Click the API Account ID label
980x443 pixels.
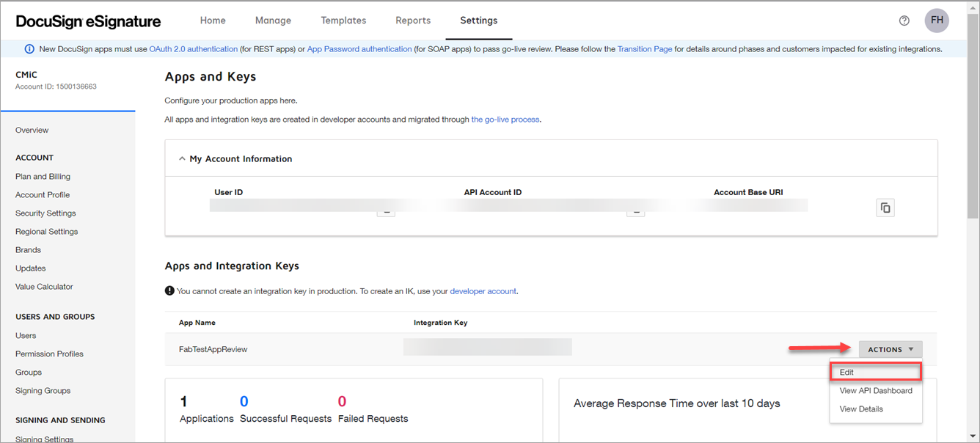(493, 193)
